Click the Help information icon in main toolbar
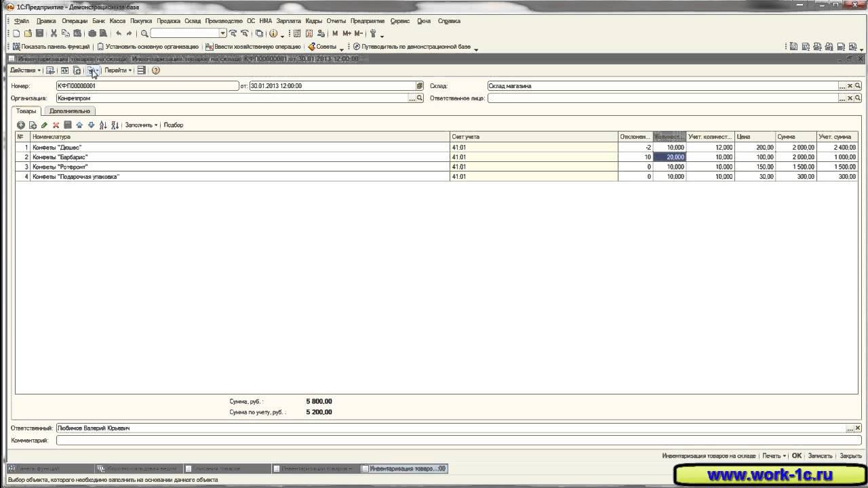868x488 pixels. [273, 33]
